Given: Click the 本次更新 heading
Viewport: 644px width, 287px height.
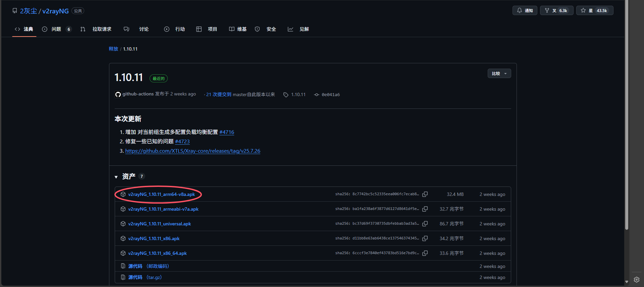Looking at the screenshot, I should 128,119.
